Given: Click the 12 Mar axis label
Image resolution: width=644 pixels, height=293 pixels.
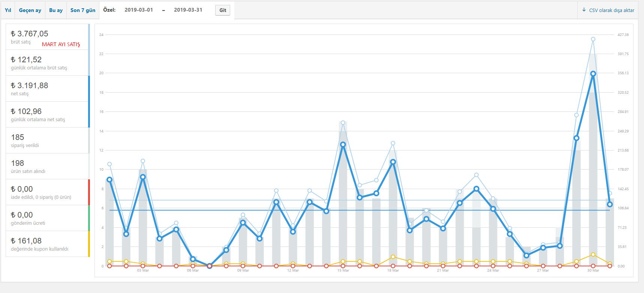Looking at the screenshot, I should coord(293,270).
